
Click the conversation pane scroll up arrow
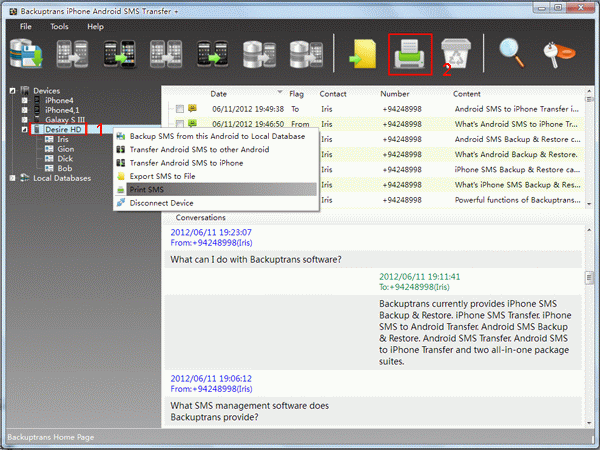(589, 230)
